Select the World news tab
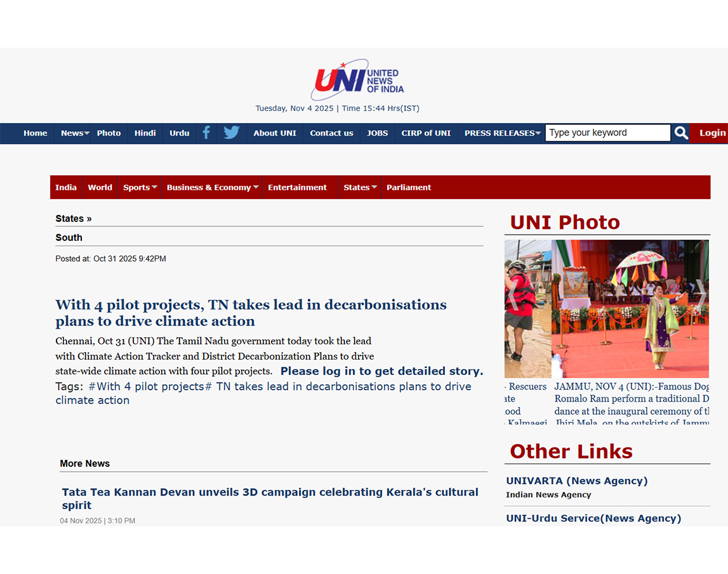The width and height of the screenshot is (728, 574). click(x=100, y=187)
